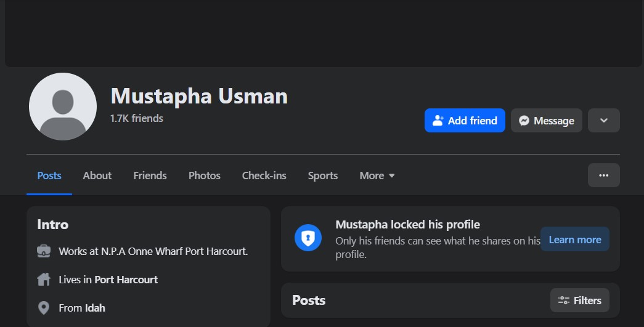Open the Idah hometown link
This screenshot has width=644, height=327.
click(x=95, y=308)
